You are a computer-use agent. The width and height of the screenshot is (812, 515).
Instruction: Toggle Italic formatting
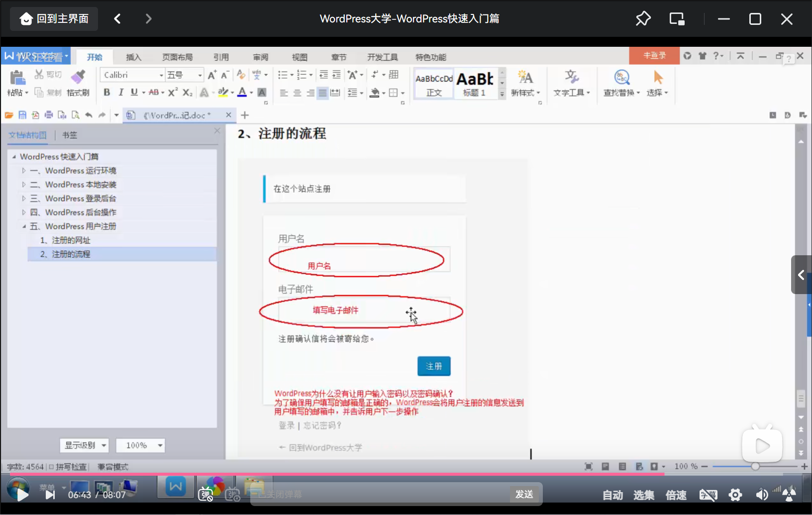click(x=120, y=93)
